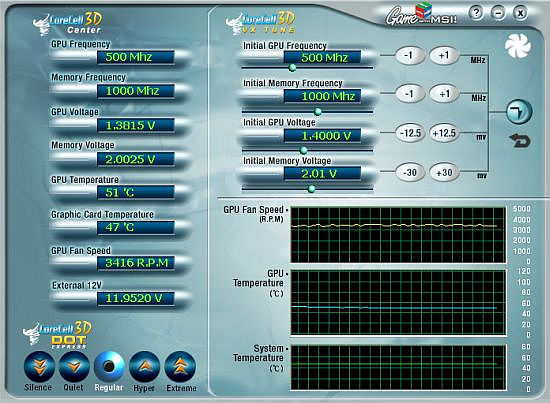550x403 pixels.
Task: Increase GPU frequency by 1 MHz
Action: (444, 55)
